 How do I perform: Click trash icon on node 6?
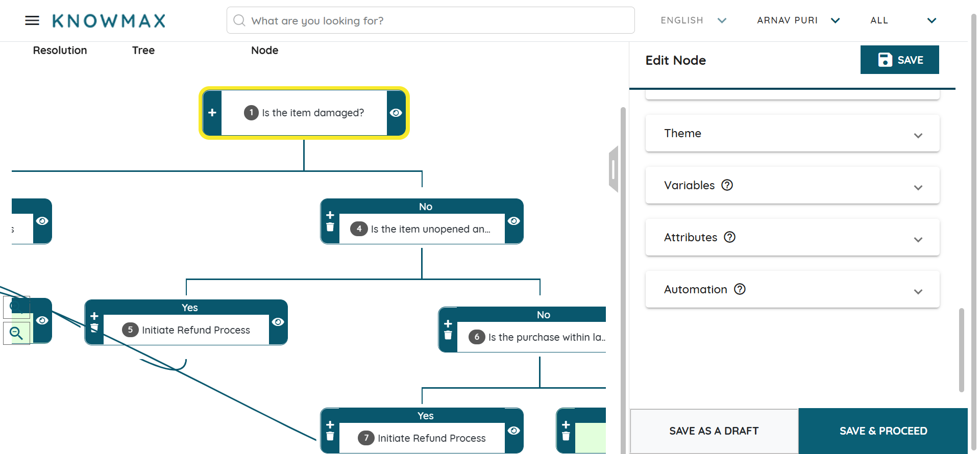[x=448, y=336]
